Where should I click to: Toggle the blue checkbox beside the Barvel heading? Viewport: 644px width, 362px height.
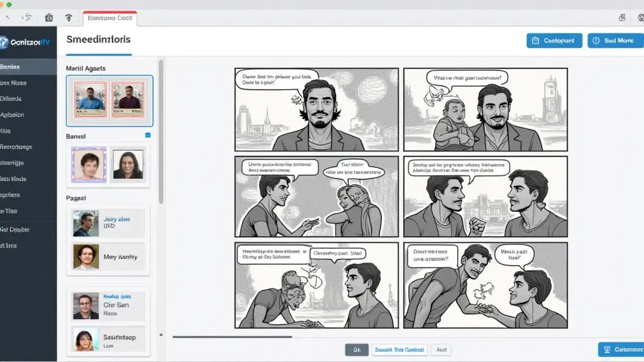pos(148,135)
